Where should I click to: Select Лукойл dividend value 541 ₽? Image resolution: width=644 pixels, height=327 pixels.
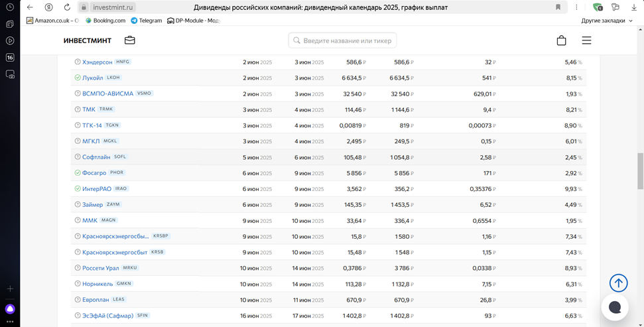tap(489, 78)
